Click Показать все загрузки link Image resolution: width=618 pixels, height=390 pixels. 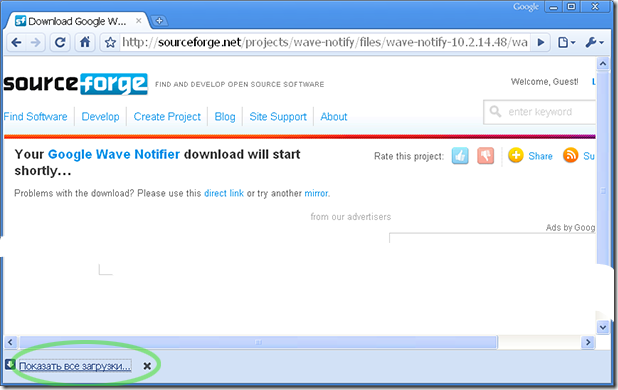click(x=75, y=366)
